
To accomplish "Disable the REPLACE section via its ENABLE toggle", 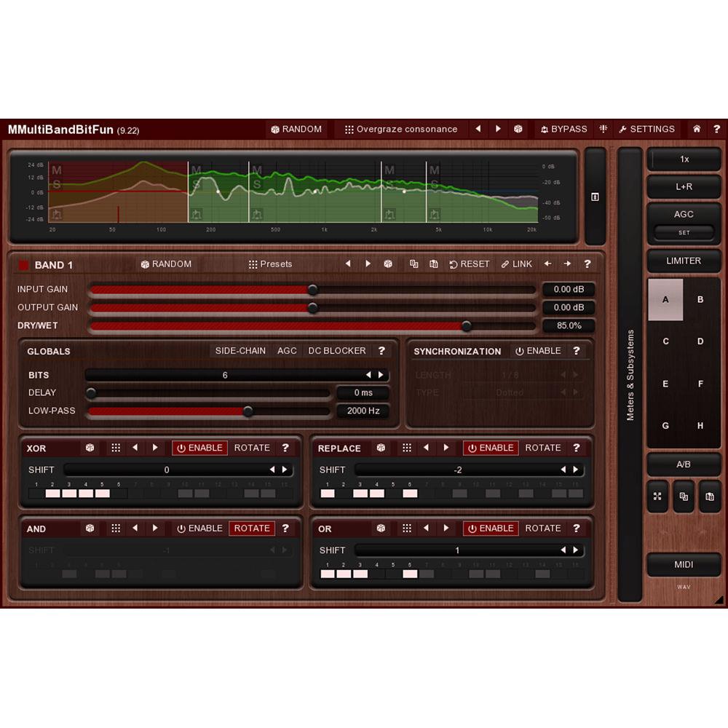I will 490,448.
